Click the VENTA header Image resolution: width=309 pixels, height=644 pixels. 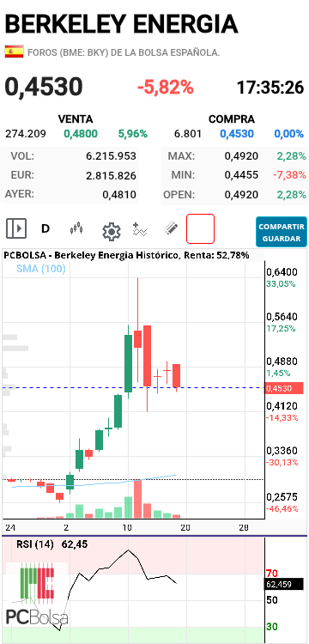(76, 119)
